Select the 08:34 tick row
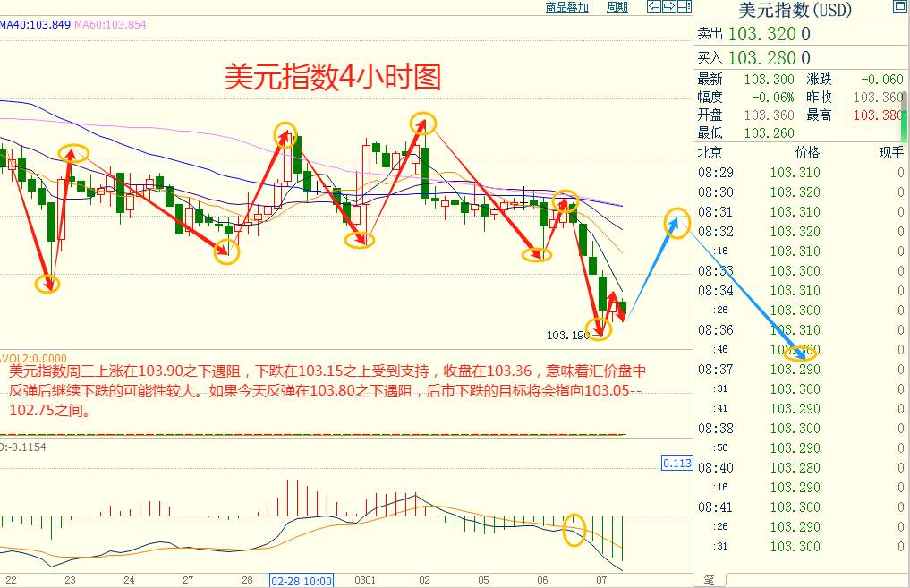This screenshot has height=588, width=910. [x=801, y=290]
